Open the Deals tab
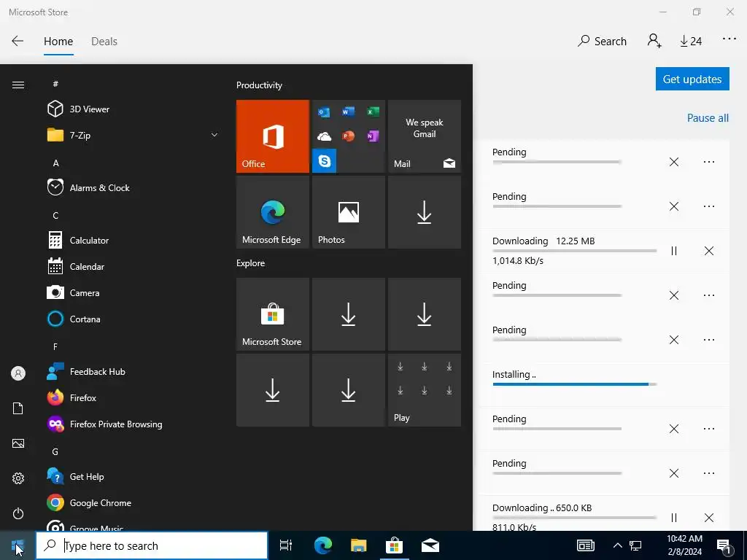Screen dimensions: 747x560 click(104, 42)
